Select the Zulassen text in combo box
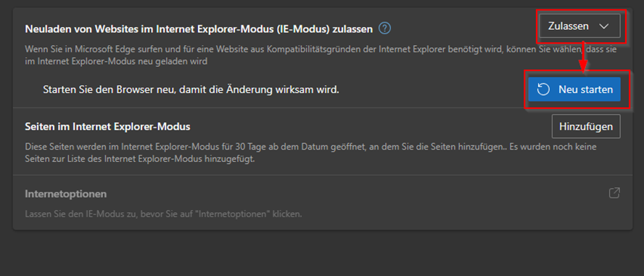Screen dimensions: 644x276 click(x=569, y=26)
